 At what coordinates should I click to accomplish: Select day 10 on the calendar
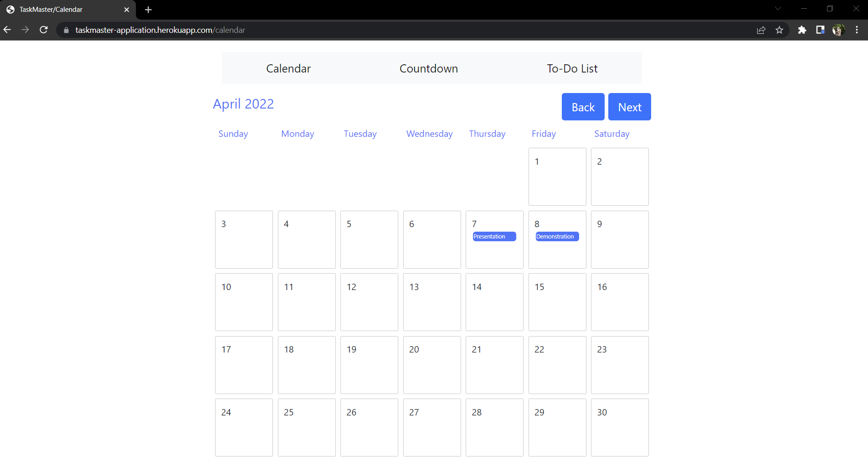(x=244, y=302)
